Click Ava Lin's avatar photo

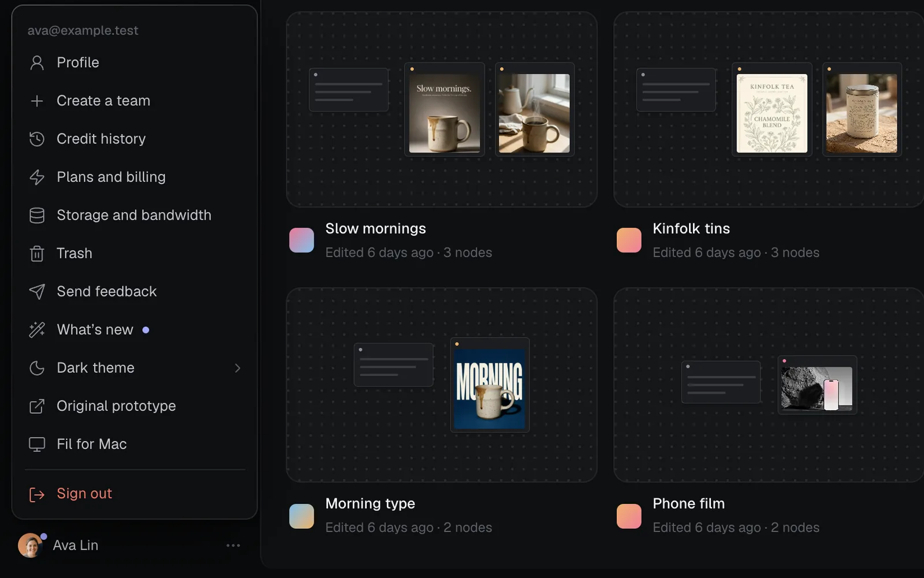coord(30,545)
